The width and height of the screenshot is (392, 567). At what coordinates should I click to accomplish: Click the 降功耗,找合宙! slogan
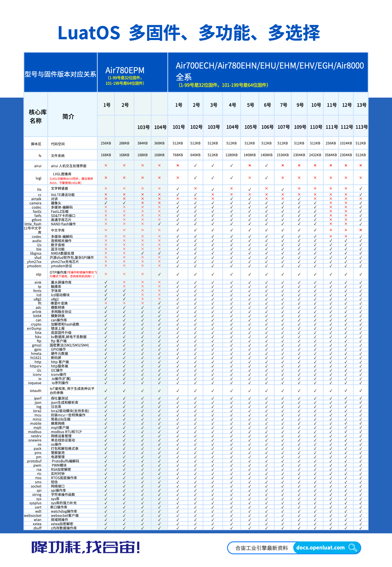coord(86,547)
